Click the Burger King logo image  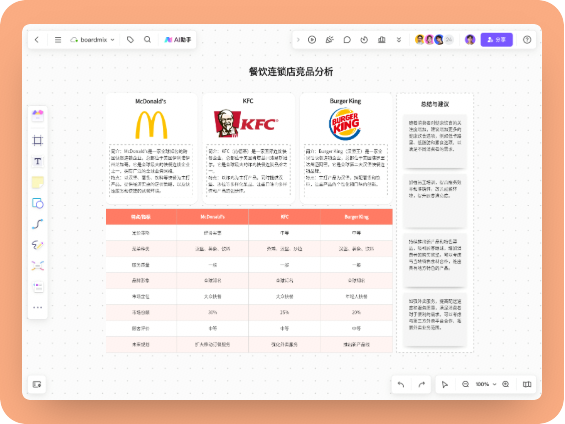click(345, 124)
